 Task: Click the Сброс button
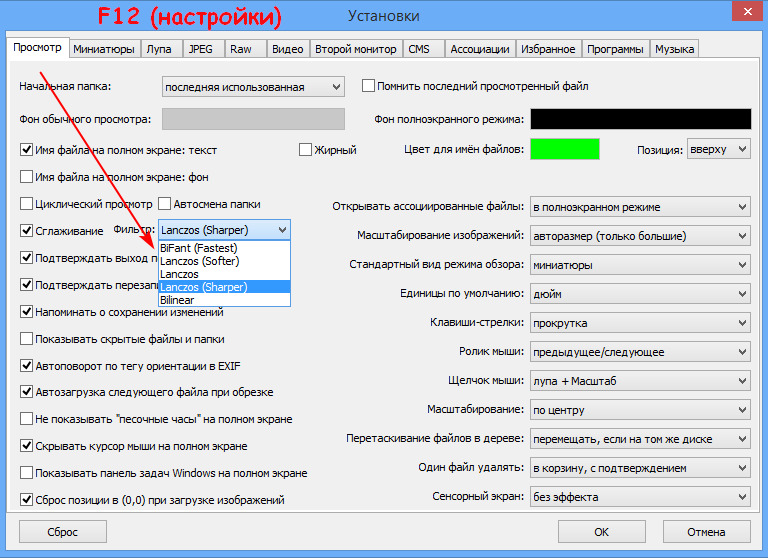[x=63, y=532]
